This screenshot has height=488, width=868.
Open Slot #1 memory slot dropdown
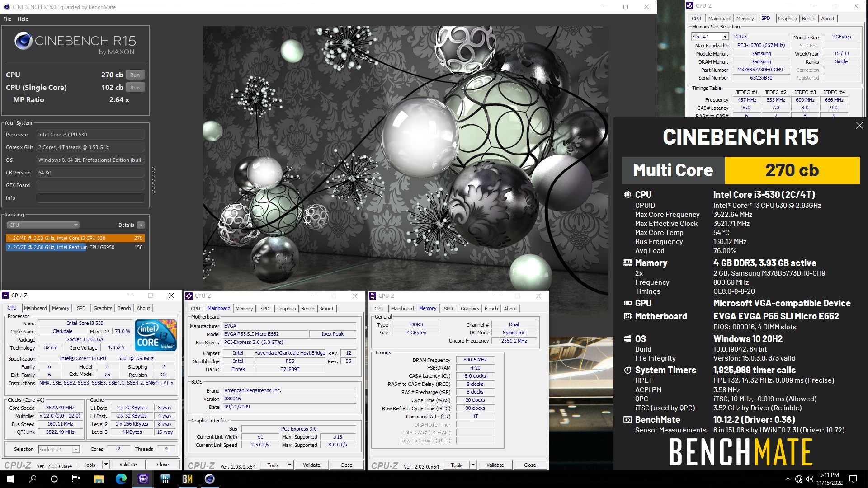710,37
